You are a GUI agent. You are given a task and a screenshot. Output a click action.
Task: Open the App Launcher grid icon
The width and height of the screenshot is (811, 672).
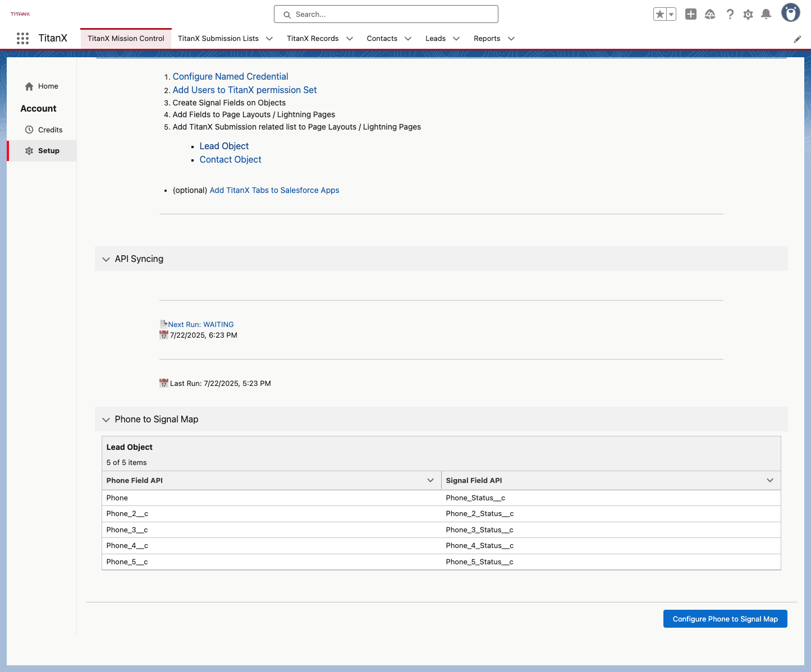click(x=22, y=38)
